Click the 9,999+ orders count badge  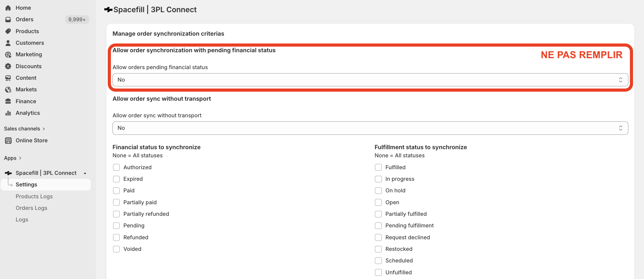[77, 19]
